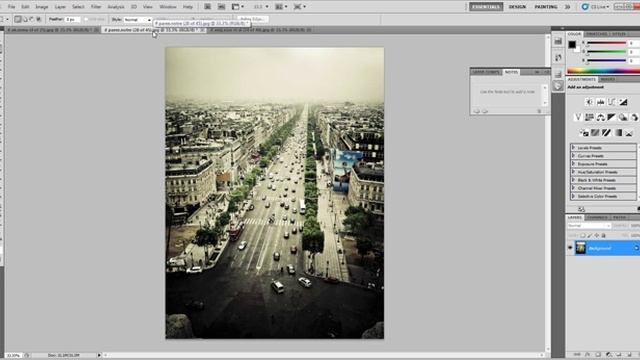
Task: Add a Vibrance adjustment
Action: (x=578, y=118)
